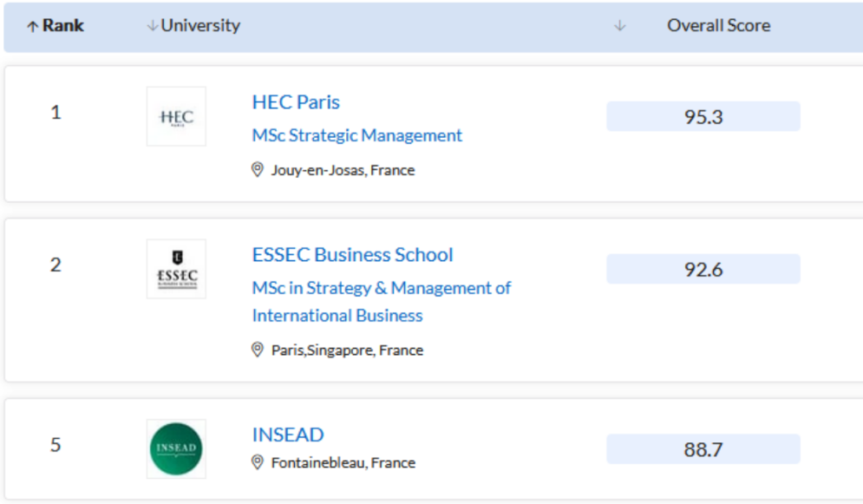The height and width of the screenshot is (504, 863).
Task: Open MSc in Strategy & Management link
Action: [x=381, y=288]
